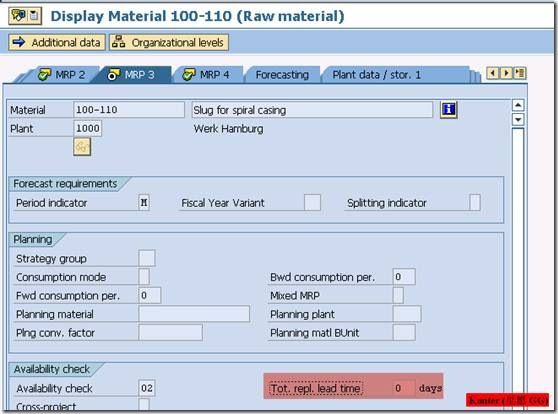Click the scroll down arrow of the panel
The height and width of the screenshot is (414, 558).
(x=518, y=120)
